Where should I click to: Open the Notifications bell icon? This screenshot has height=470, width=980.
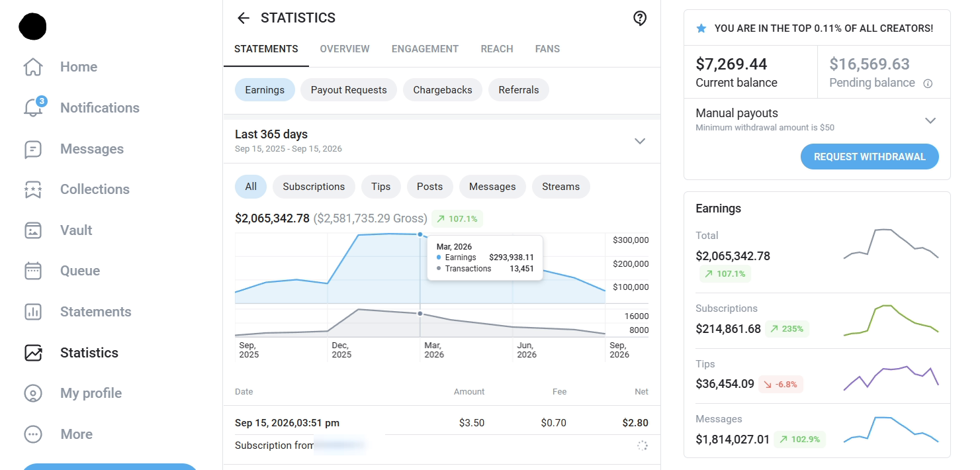[x=33, y=108]
